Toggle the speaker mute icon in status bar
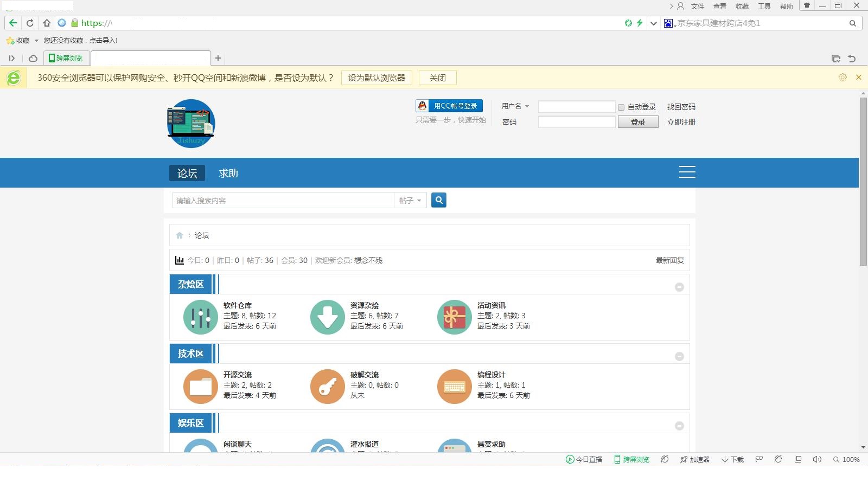This screenshot has height=488, width=868. [x=817, y=459]
